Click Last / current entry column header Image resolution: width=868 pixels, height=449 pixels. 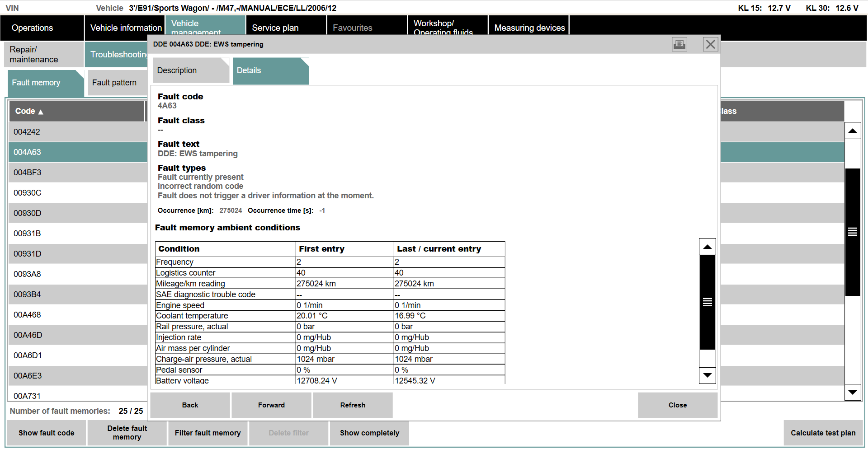(x=449, y=249)
